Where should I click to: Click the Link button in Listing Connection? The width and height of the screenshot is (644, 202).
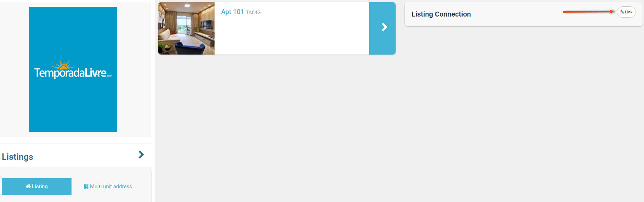pyautogui.click(x=626, y=12)
